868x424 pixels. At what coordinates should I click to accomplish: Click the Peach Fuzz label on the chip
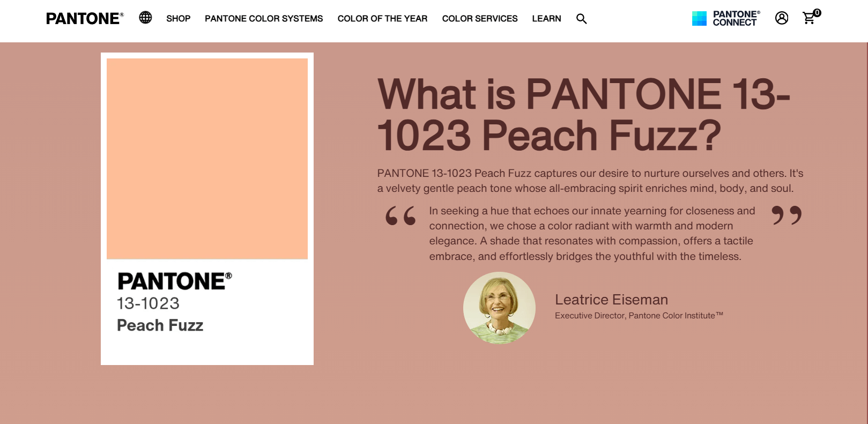tap(160, 325)
